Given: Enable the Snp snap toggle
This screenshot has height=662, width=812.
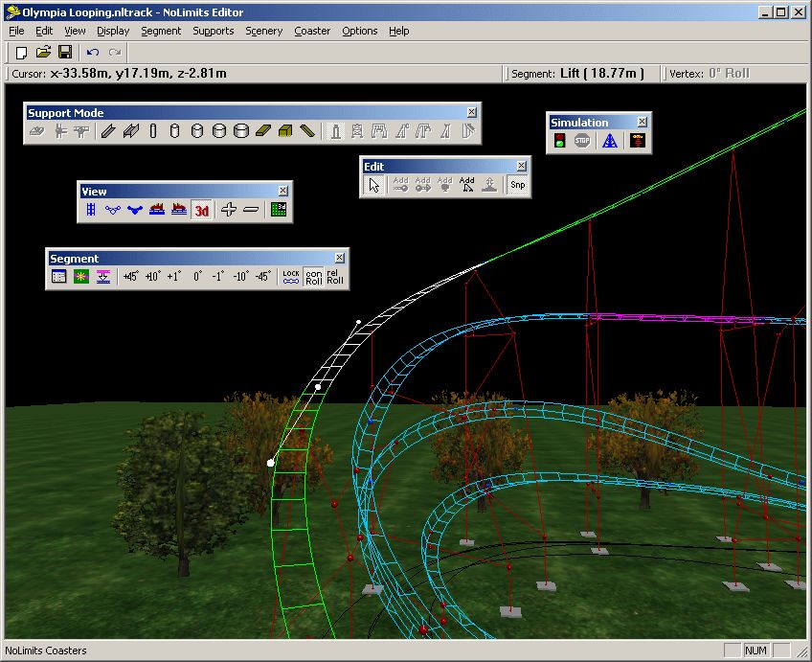Looking at the screenshot, I should [x=518, y=185].
